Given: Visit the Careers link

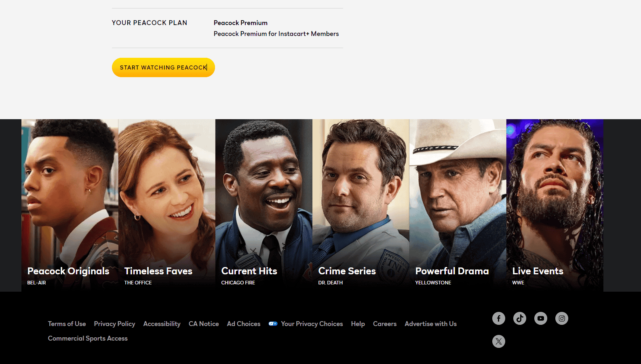Looking at the screenshot, I should coord(384,324).
